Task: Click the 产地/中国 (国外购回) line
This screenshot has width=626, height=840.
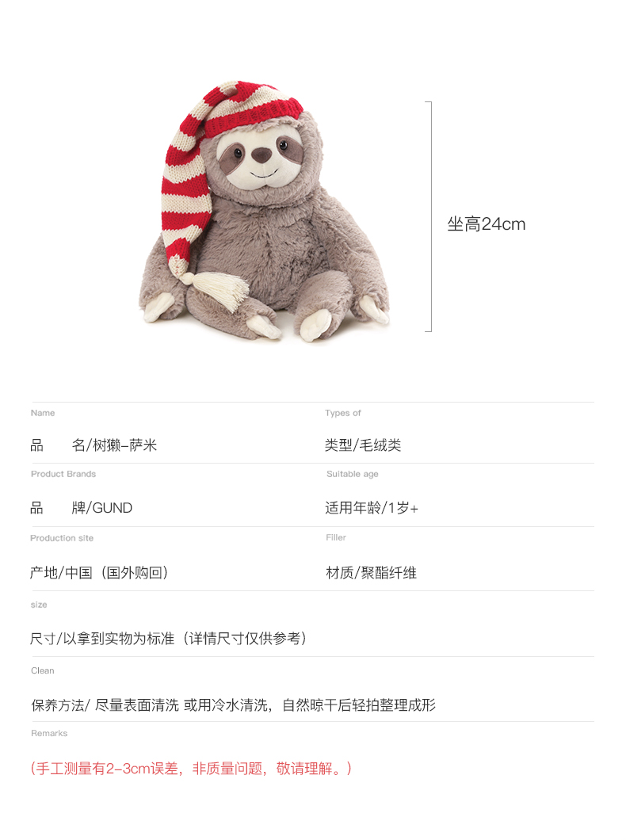Action: point(99,573)
